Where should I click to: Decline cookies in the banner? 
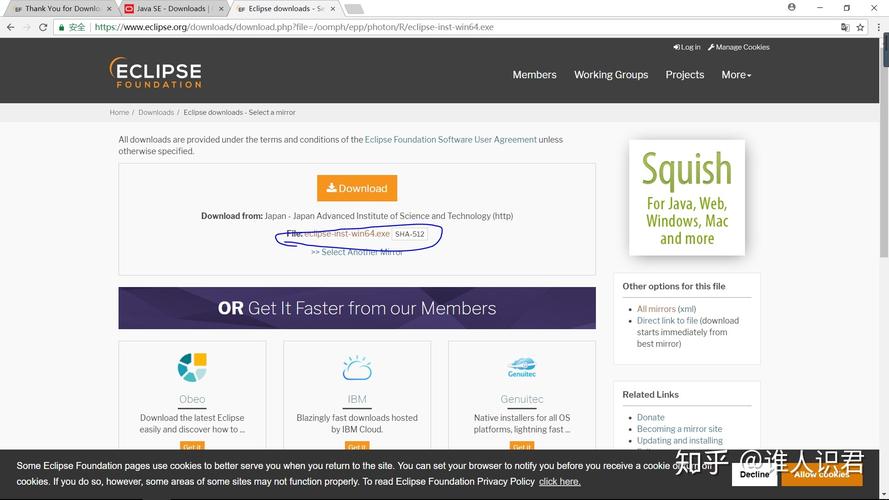click(754, 474)
